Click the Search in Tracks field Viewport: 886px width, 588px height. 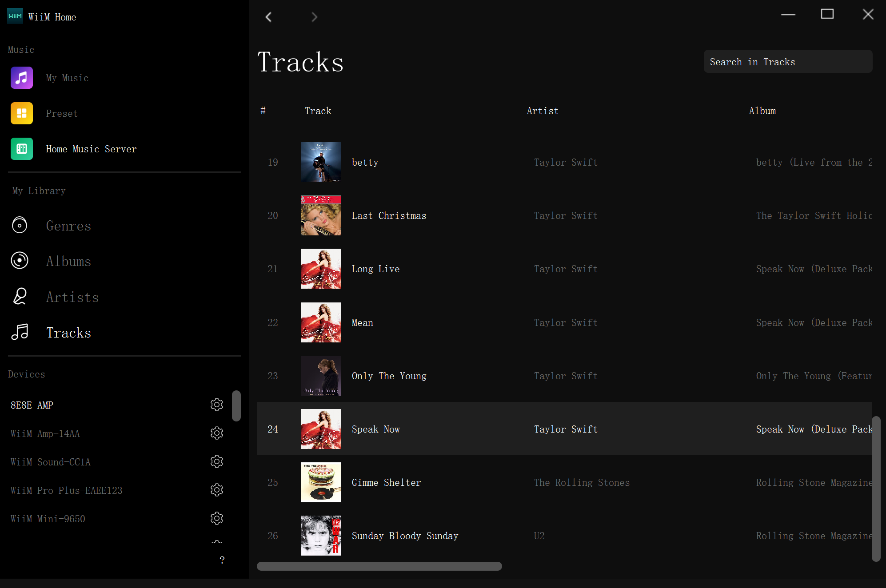point(787,62)
